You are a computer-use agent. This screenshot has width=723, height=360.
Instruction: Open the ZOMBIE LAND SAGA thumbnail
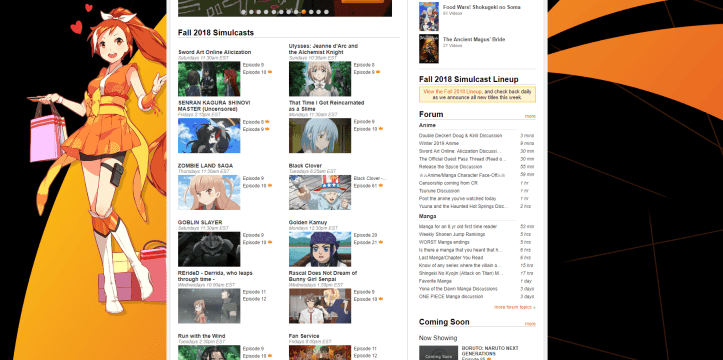(209, 192)
